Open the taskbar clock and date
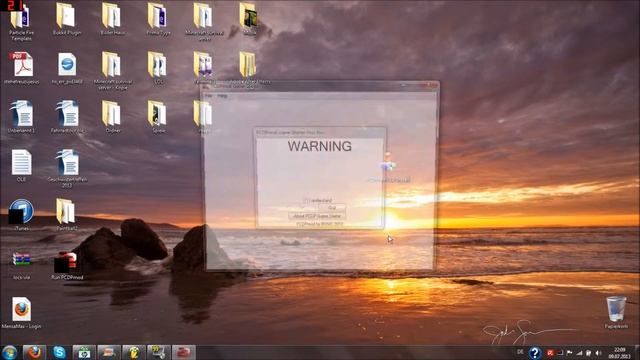This screenshot has width=640, height=360. 619,353
